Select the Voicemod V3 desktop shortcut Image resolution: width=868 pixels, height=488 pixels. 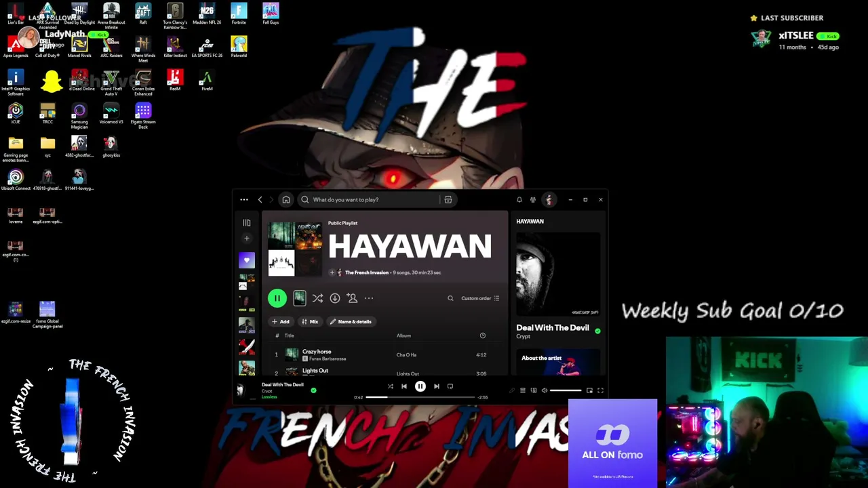(111, 113)
